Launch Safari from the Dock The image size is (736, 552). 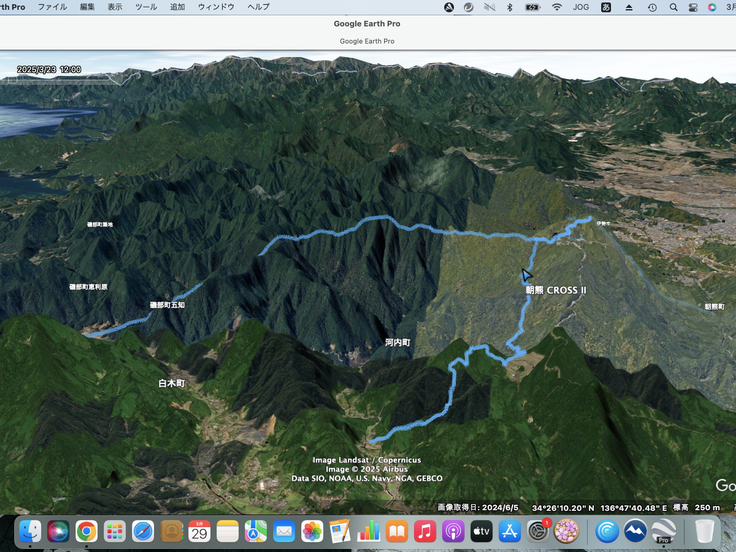click(x=143, y=531)
